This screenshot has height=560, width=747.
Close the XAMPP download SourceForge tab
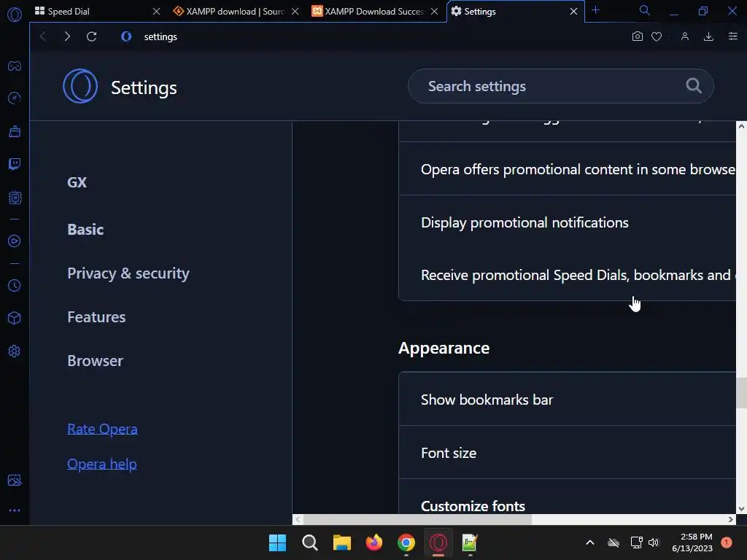pos(295,12)
